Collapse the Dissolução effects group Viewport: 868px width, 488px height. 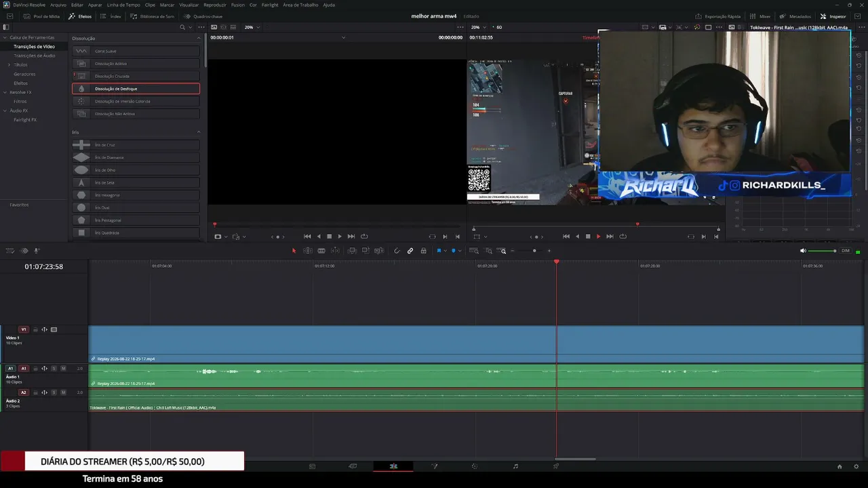coord(199,39)
